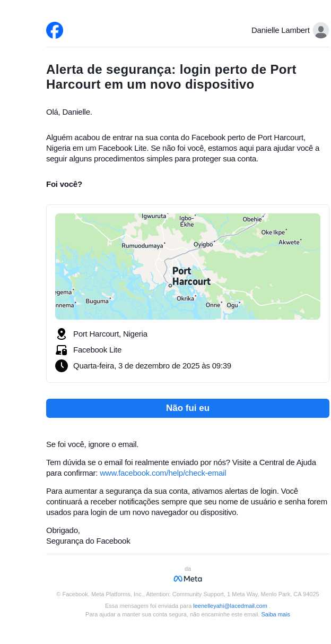This screenshot has height=644, width=331.
Task: Click the login date and time text
Action: pos(152,366)
